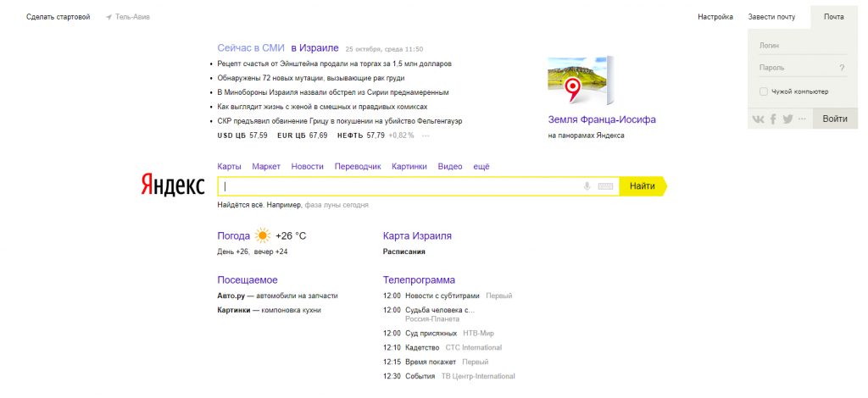This screenshot has width=868, height=398.
Task: Select the Почта tab
Action: tap(834, 17)
